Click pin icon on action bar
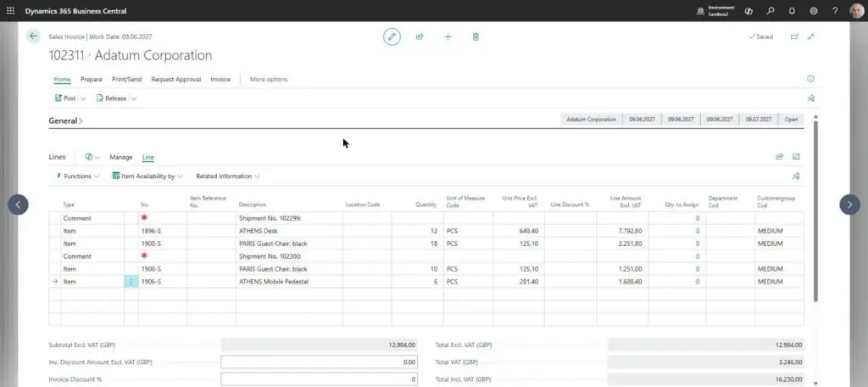 [x=811, y=98]
